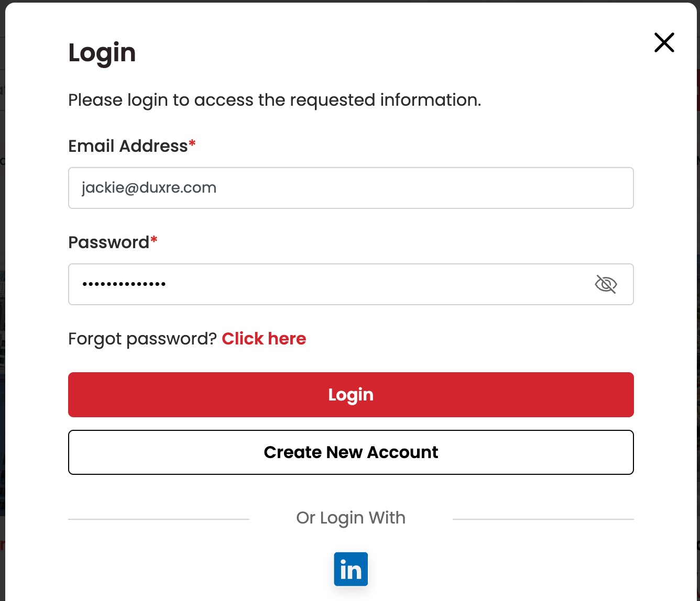Click the 'Email Address' field label
Viewport: 700px width, 601px height.
point(128,146)
